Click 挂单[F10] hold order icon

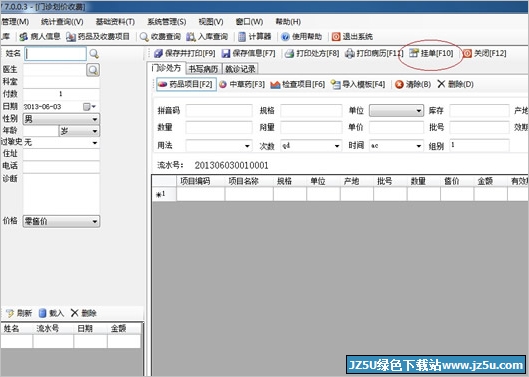414,53
